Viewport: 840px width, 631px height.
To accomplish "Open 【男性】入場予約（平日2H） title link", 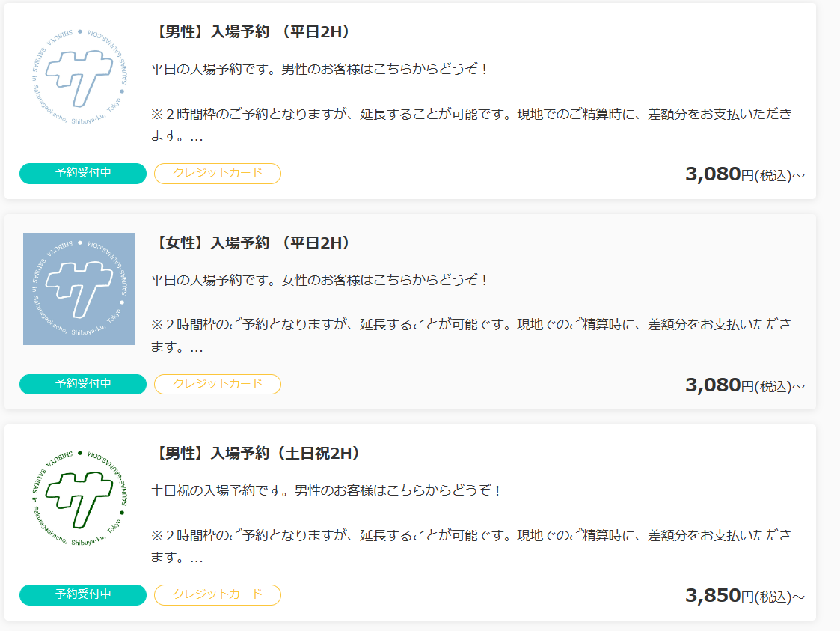I will pyautogui.click(x=251, y=32).
